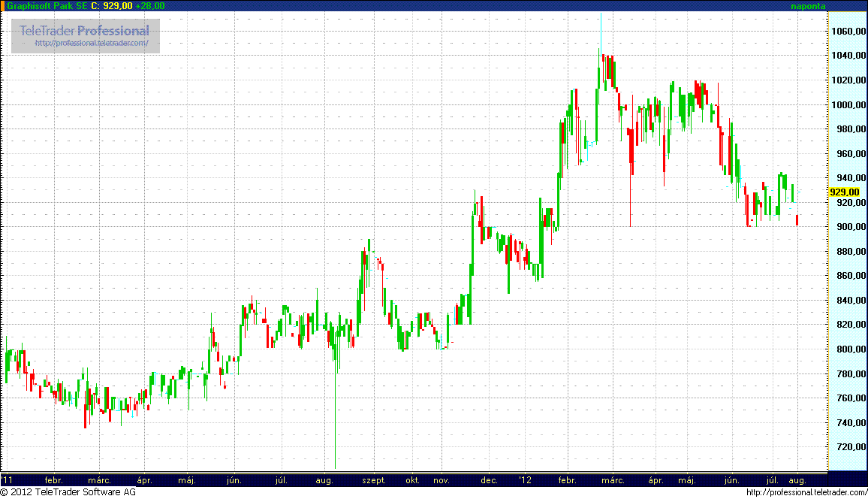Click the Graphisoft Park SE chart title
This screenshot has width=868, height=499.
47,5
